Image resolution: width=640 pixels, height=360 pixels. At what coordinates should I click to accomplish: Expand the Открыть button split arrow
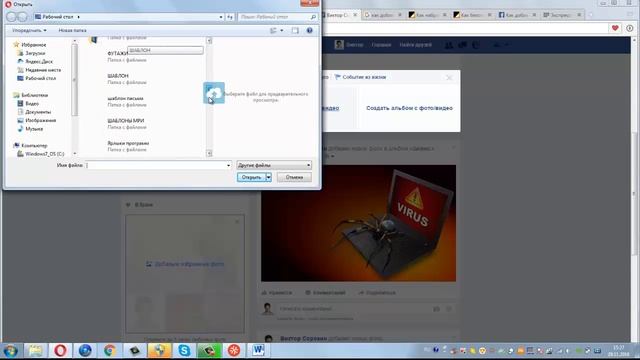pyautogui.click(x=268, y=177)
